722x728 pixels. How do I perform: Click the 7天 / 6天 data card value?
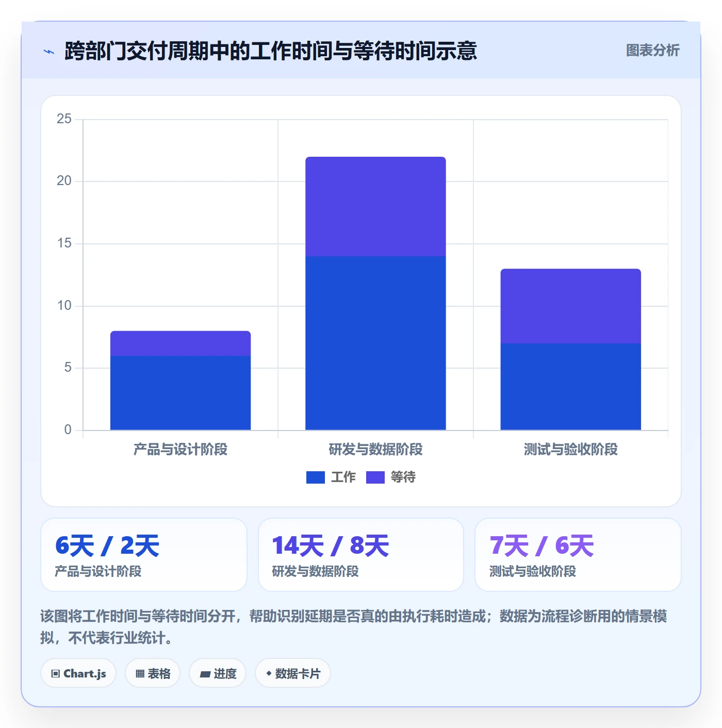pos(541,546)
